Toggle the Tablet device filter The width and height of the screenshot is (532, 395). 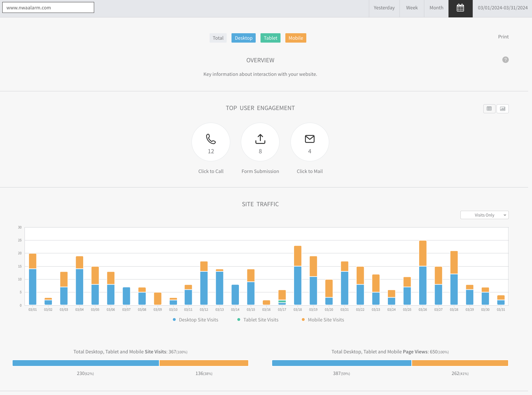270,38
